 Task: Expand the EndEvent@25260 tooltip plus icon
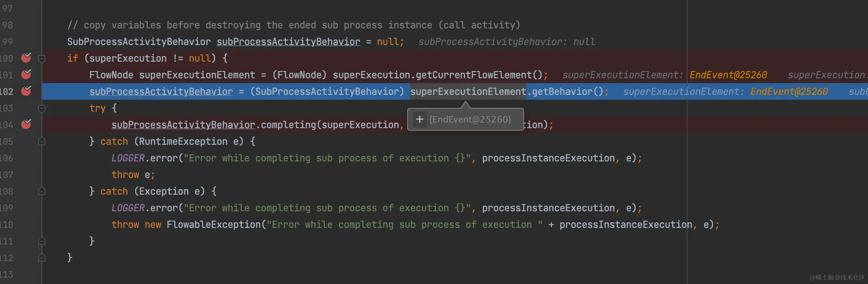click(x=420, y=119)
